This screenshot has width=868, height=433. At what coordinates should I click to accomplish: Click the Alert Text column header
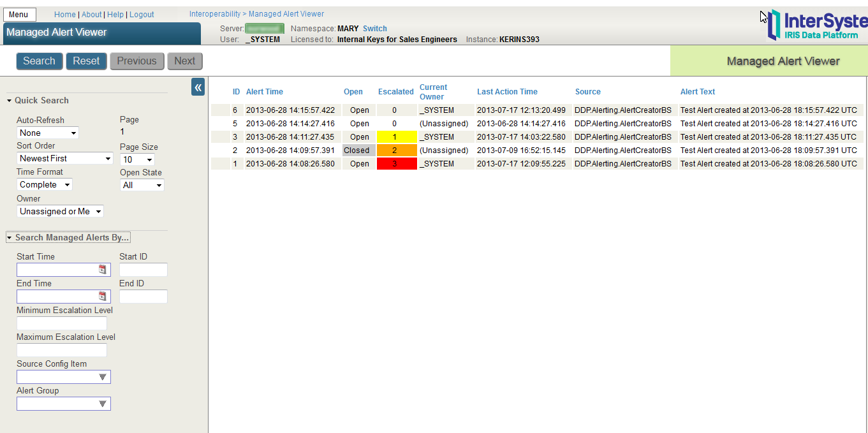(698, 92)
